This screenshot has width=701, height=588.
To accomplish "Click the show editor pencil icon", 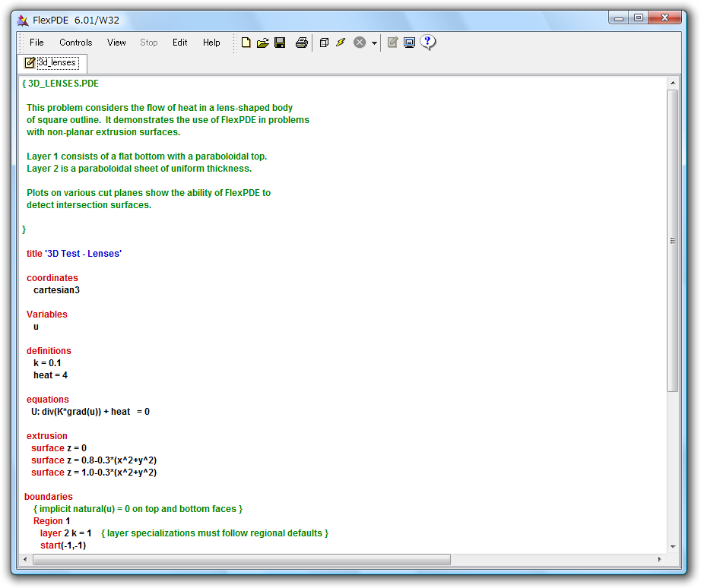I will 392,43.
